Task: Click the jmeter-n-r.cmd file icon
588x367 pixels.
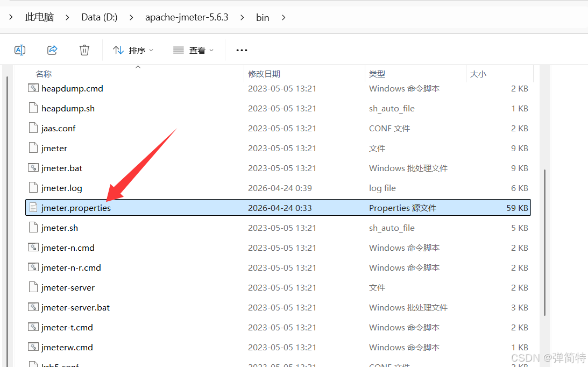Action: pyautogui.click(x=33, y=267)
